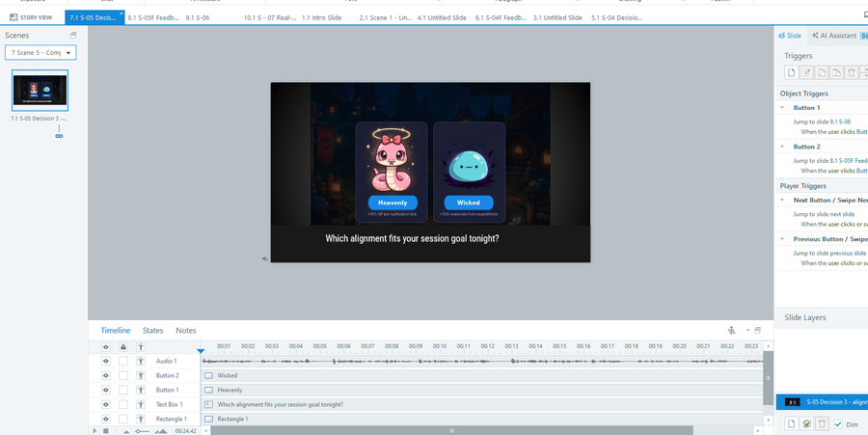Viewport: 868px width, 435px height.
Task: Click the delete trigger trash icon
Action: click(x=852, y=72)
